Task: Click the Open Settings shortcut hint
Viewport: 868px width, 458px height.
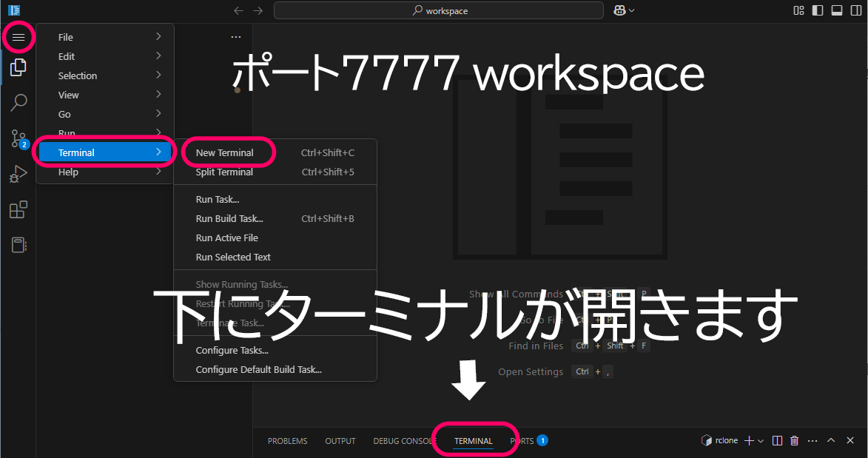Action: point(555,371)
